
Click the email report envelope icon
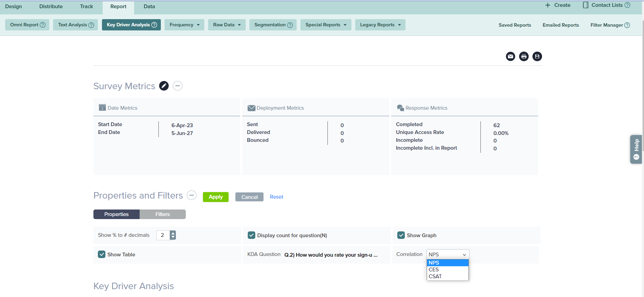(x=510, y=56)
